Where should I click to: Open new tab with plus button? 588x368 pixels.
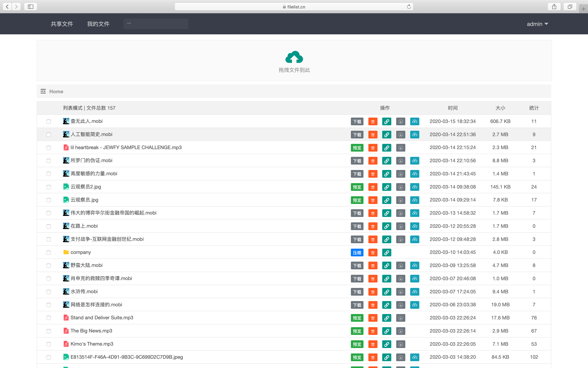tap(583, 9)
